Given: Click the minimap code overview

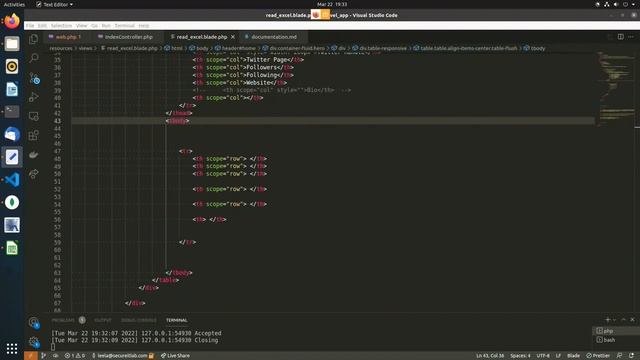Looking at the screenshot, I should click(x=616, y=90).
